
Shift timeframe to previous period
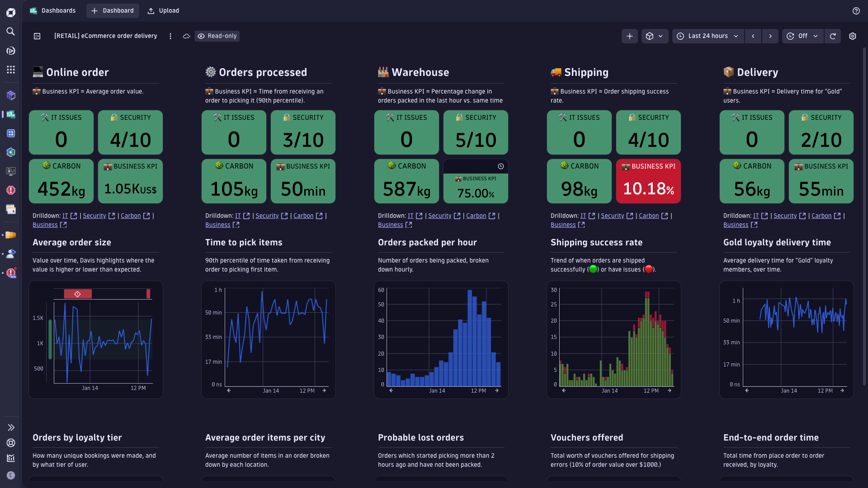[x=753, y=36]
